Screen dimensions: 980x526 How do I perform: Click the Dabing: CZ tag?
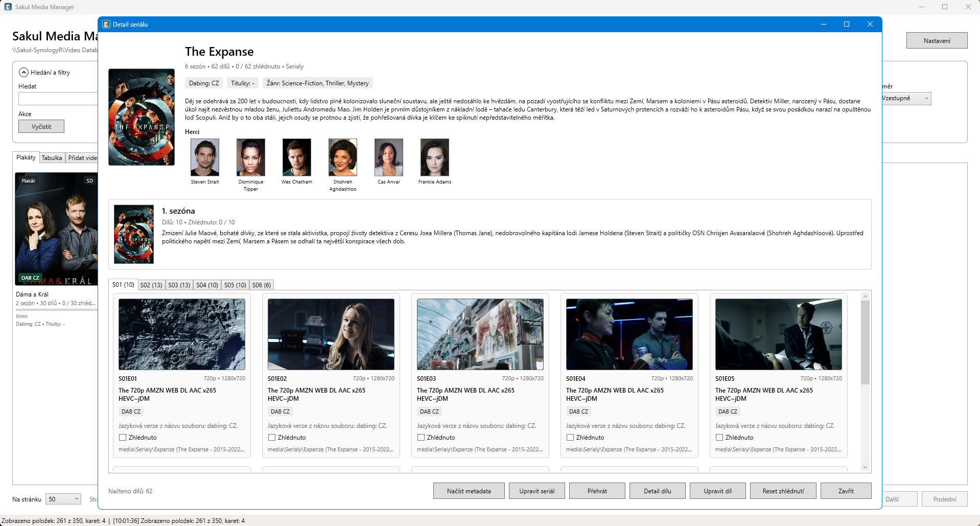tap(204, 83)
